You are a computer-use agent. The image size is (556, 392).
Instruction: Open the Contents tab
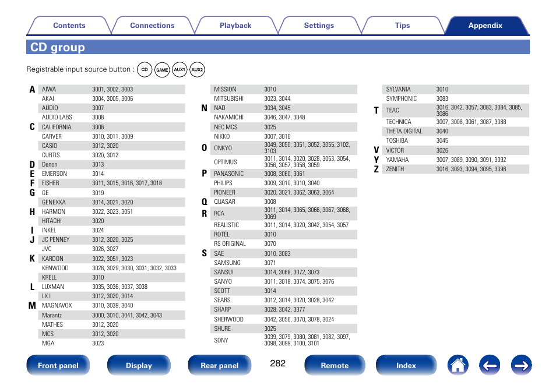[x=69, y=26]
